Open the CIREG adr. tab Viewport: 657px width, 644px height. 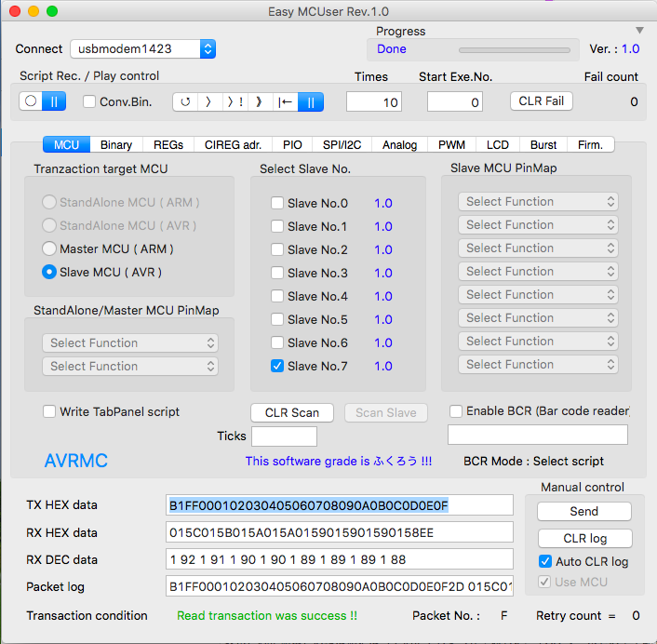click(x=233, y=144)
